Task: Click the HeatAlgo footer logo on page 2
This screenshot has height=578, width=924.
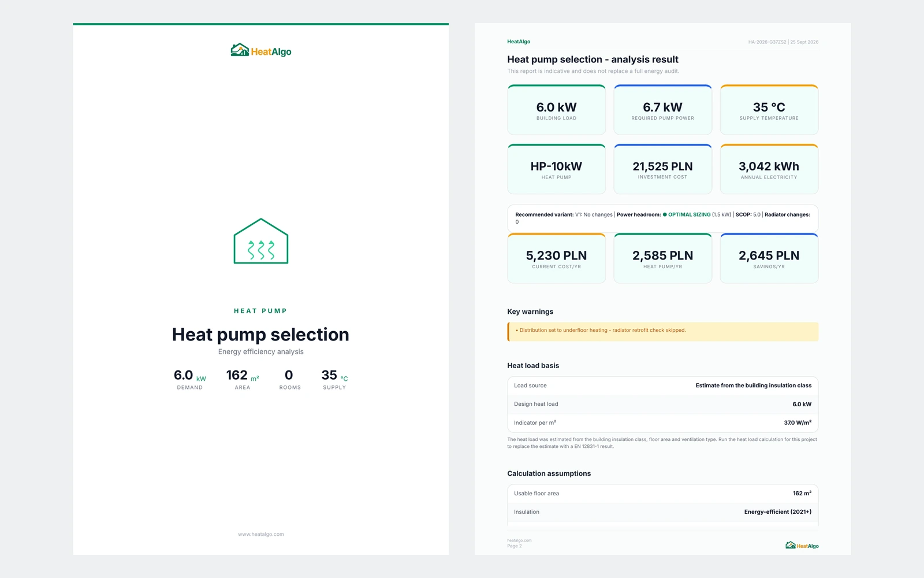Action: pyautogui.click(x=802, y=545)
